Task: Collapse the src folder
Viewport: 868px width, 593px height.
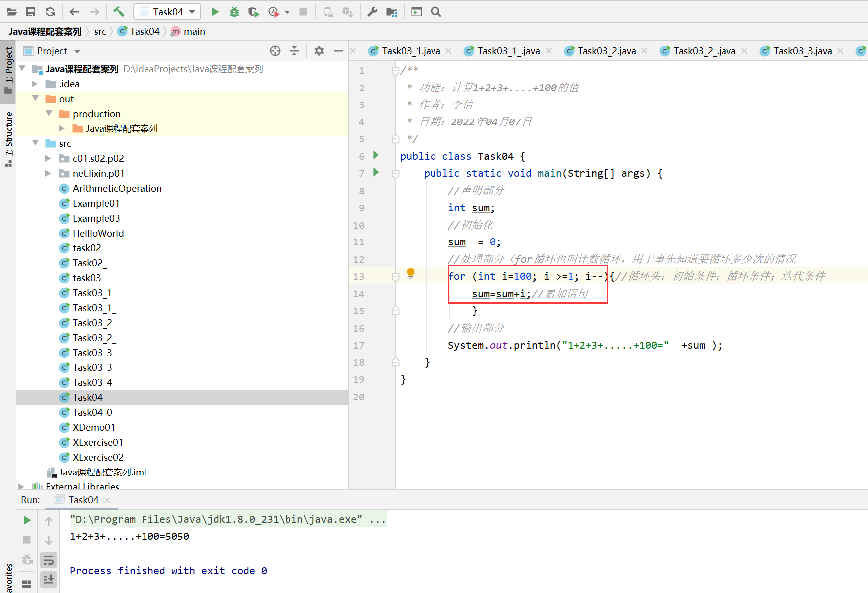Action: coord(35,143)
